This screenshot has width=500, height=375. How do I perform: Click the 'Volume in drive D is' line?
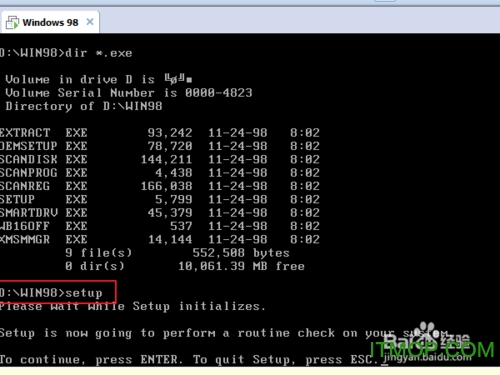99,80
